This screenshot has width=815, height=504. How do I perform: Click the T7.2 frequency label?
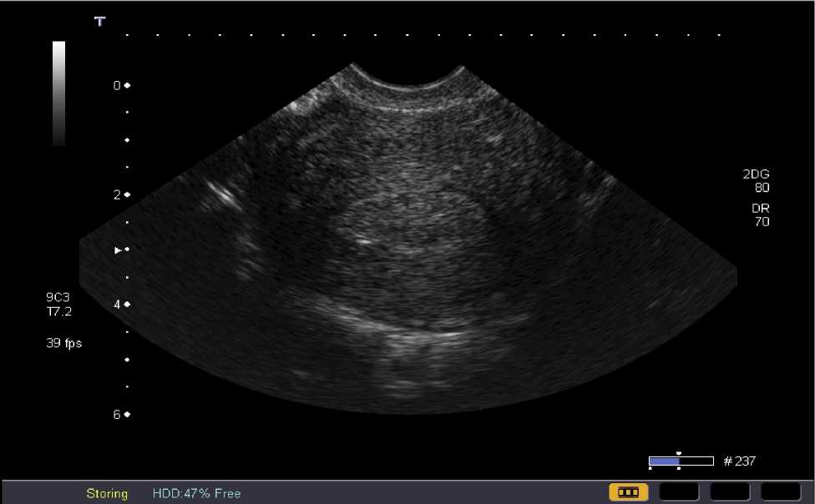[58, 312]
